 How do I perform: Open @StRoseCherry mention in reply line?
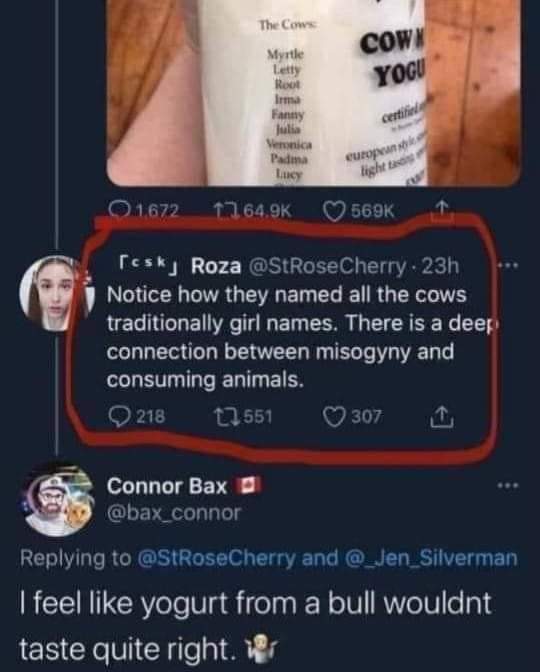click(216, 558)
